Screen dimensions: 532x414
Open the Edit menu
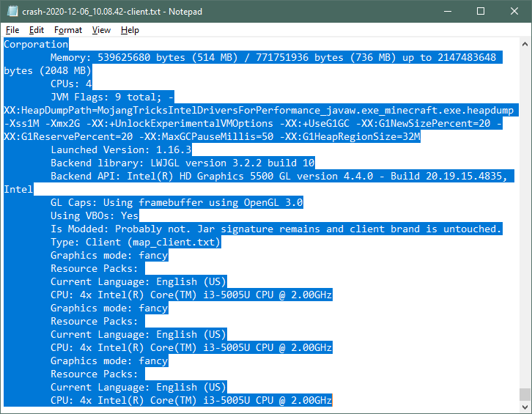[37, 30]
